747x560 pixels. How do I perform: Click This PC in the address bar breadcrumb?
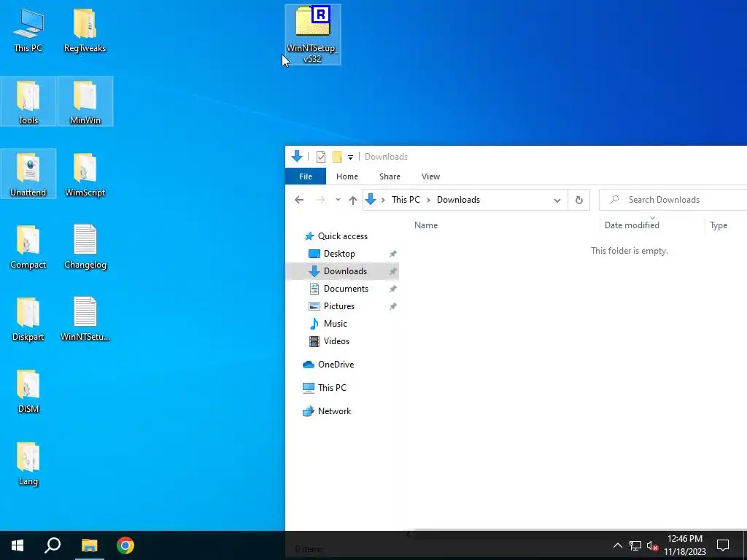(x=406, y=200)
